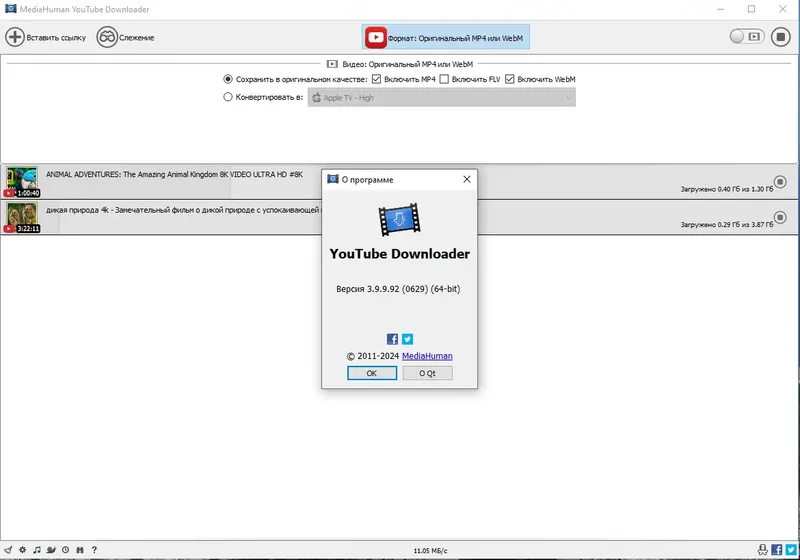Click the question mark help icon
800x560 pixels.
tap(94, 550)
